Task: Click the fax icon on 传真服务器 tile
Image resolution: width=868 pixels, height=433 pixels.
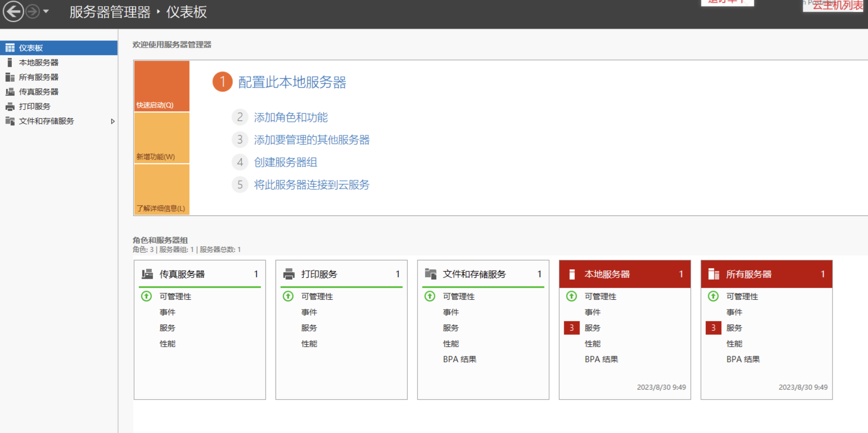Action: point(147,274)
